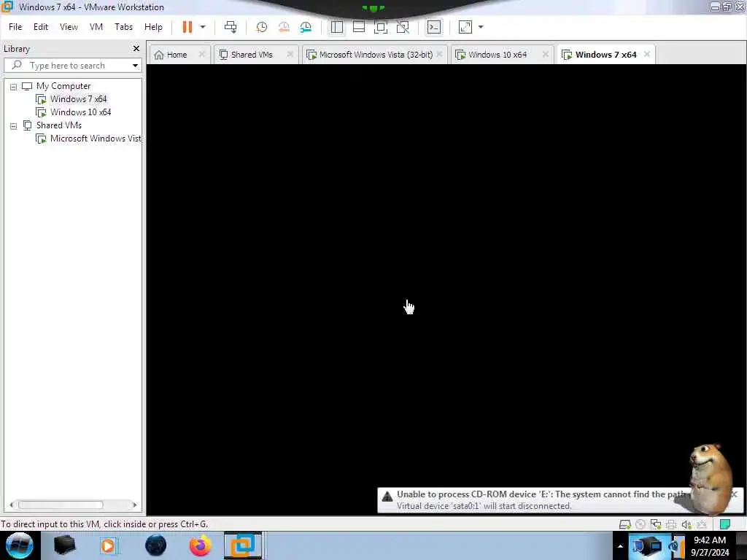
Task: Click the sound card status icon
Action: pos(686,524)
